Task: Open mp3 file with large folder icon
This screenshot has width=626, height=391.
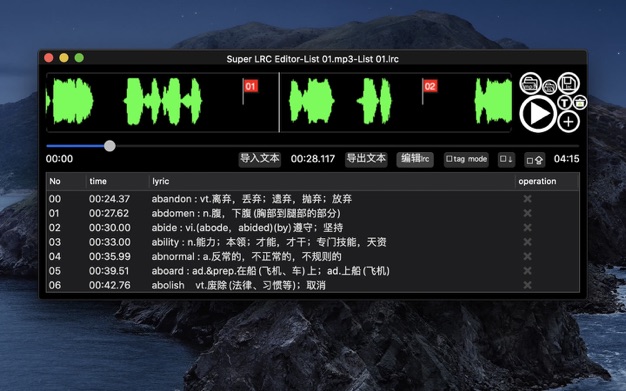Action: tap(530, 83)
